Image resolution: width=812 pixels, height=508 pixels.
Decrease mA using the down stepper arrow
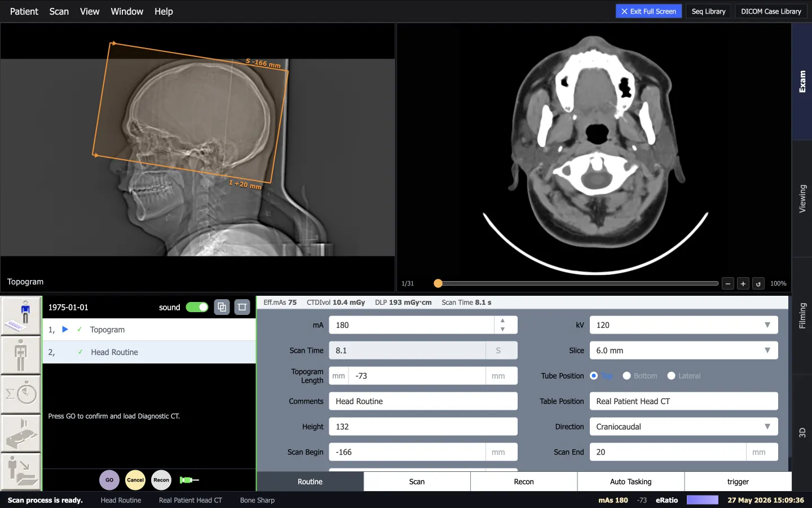[x=502, y=329]
